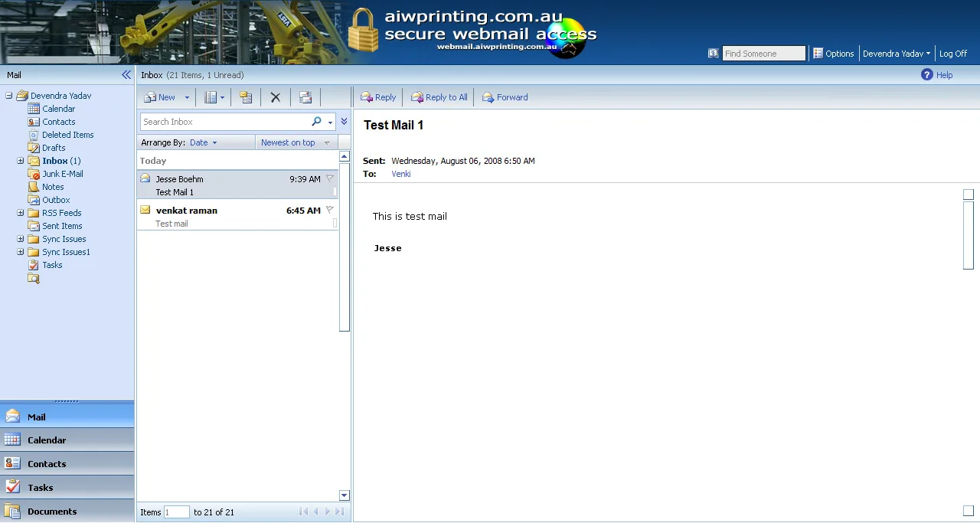
Task: Open the Notes folder
Action: pos(53,187)
